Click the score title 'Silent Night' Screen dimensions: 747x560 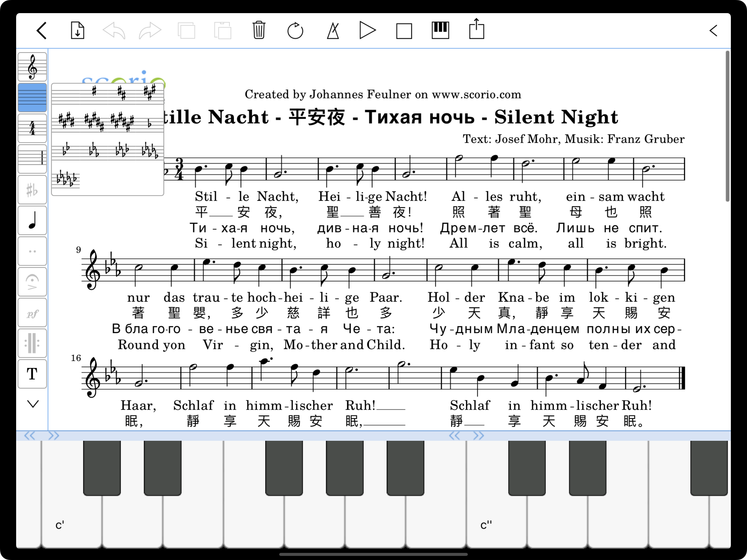pos(556,117)
